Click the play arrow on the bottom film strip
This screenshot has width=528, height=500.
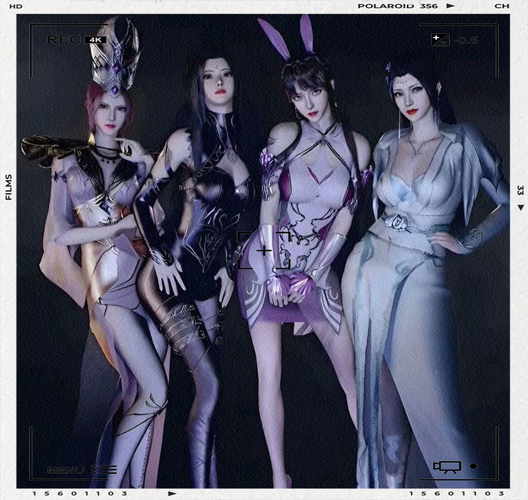point(172,494)
